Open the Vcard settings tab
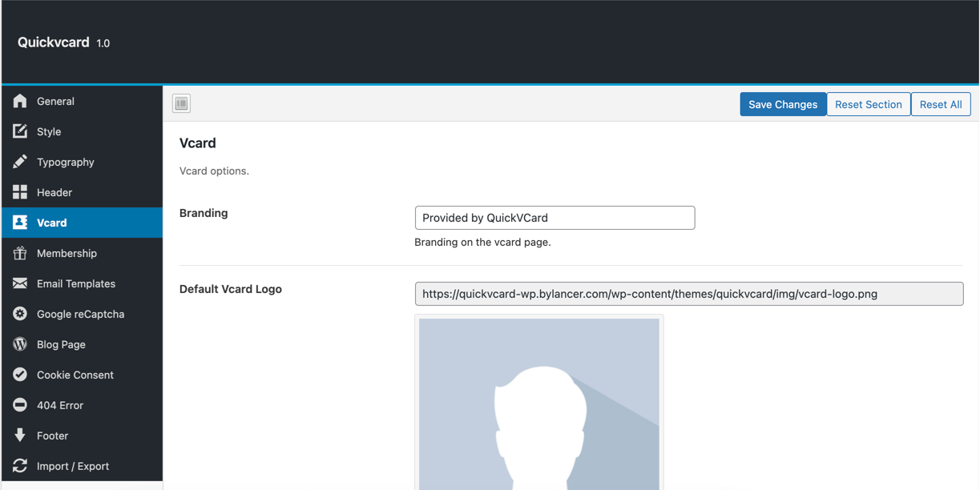The width and height of the screenshot is (980, 490). [x=52, y=223]
